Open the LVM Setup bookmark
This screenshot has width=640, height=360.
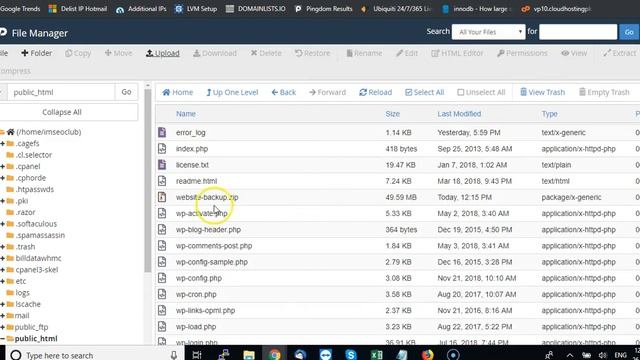(x=196, y=9)
